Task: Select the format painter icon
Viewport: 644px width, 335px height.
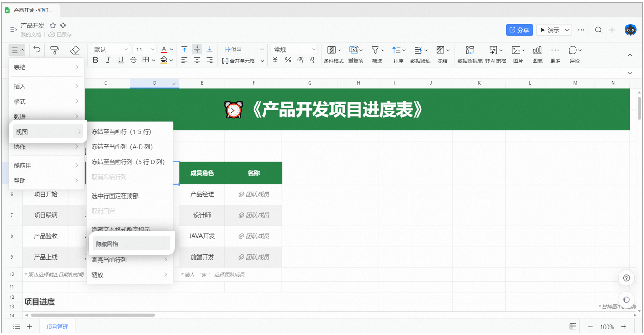Action: pyautogui.click(x=55, y=50)
